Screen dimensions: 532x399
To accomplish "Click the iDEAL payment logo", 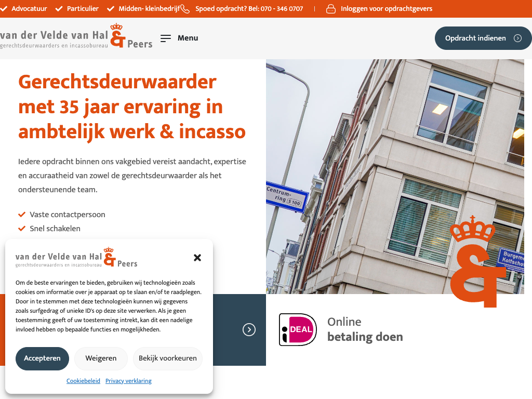I will (298, 329).
